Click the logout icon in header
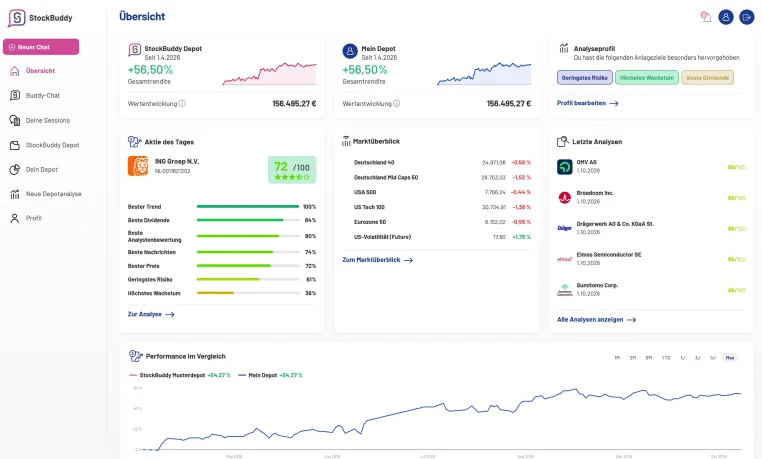 point(746,17)
